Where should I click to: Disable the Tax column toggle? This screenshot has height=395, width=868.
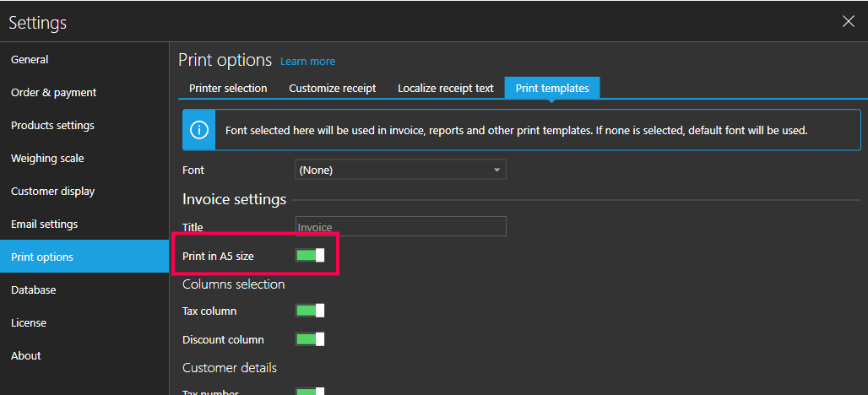point(310,311)
